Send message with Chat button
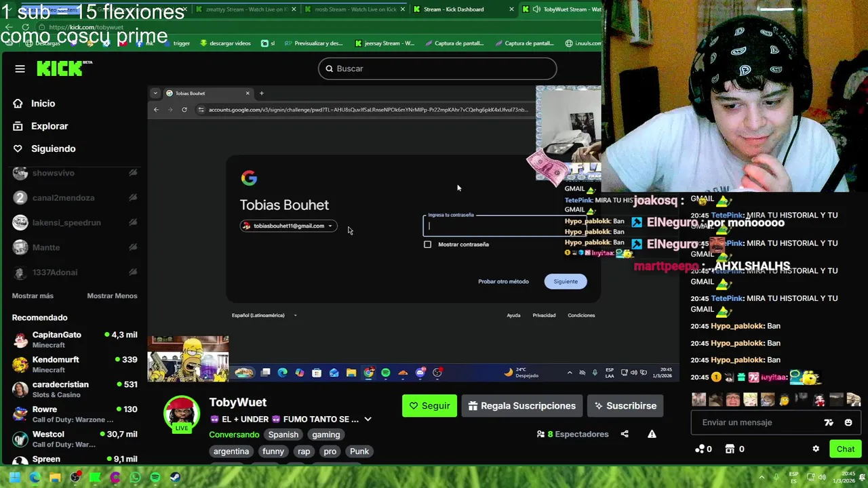The height and width of the screenshot is (488, 868). (845, 449)
